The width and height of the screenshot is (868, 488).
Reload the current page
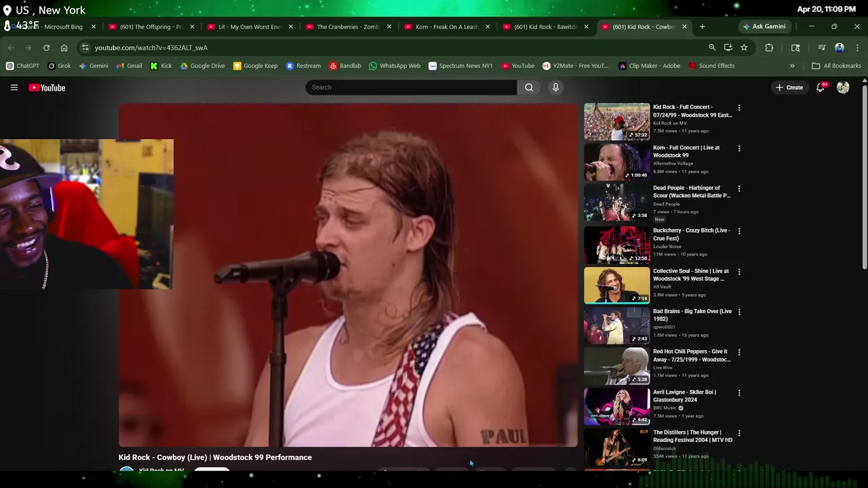(46, 47)
